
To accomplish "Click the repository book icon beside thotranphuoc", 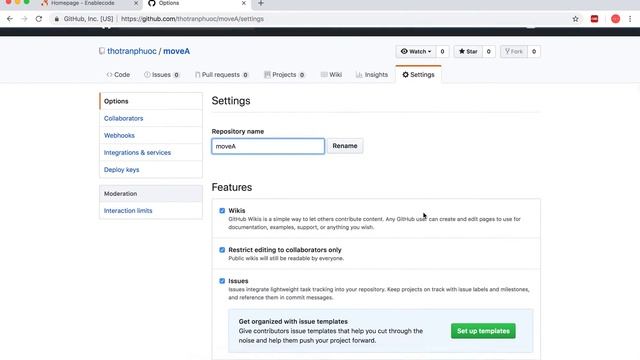I will tap(102, 51).
